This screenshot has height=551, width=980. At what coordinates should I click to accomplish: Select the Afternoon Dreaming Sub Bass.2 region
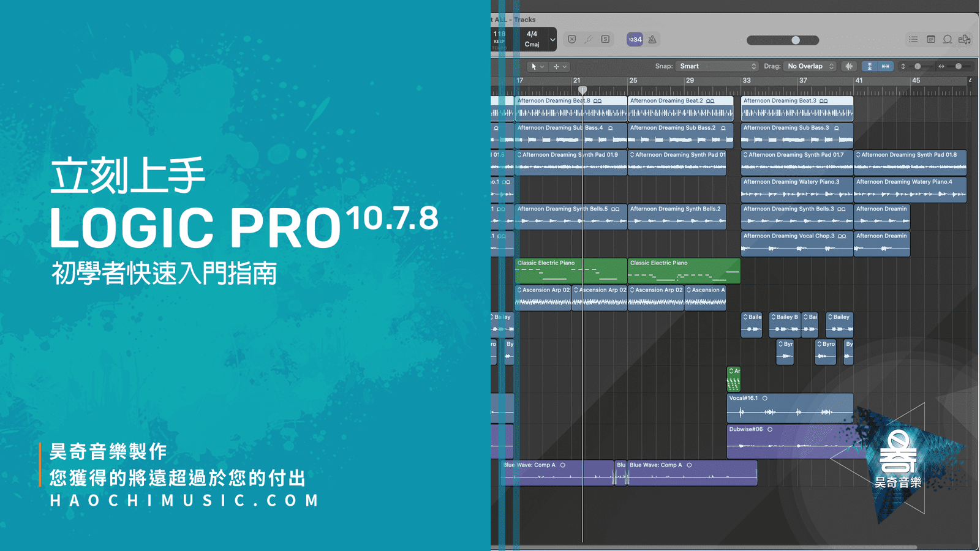[x=680, y=135]
